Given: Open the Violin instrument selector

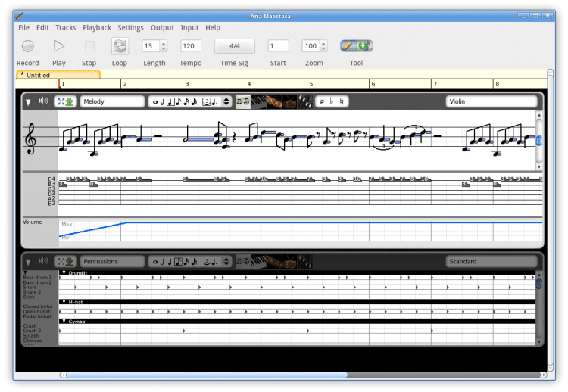Looking at the screenshot, I should pos(491,101).
